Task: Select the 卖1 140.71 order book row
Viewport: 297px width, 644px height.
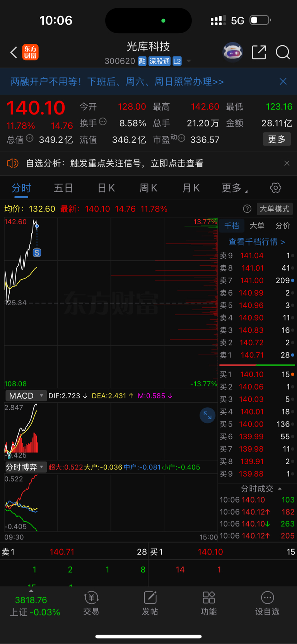Action: tap(257, 355)
